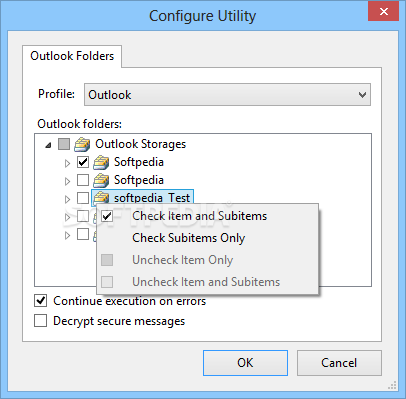
Task: Toggle the Outlook Storages root checkbox
Action: [x=64, y=144]
